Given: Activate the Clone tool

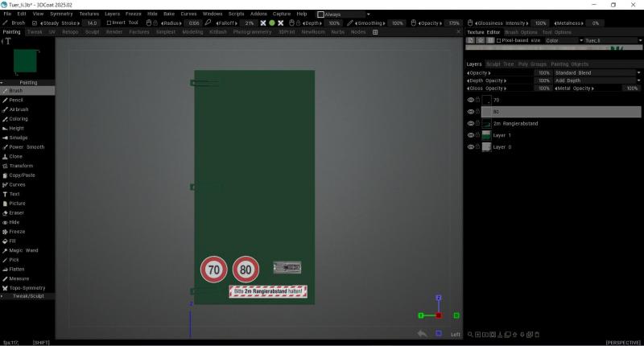Looking at the screenshot, I should click(x=15, y=156).
